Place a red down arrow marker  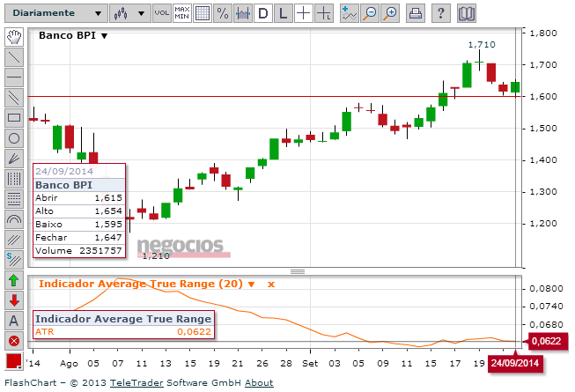pyautogui.click(x=14, y=300)
